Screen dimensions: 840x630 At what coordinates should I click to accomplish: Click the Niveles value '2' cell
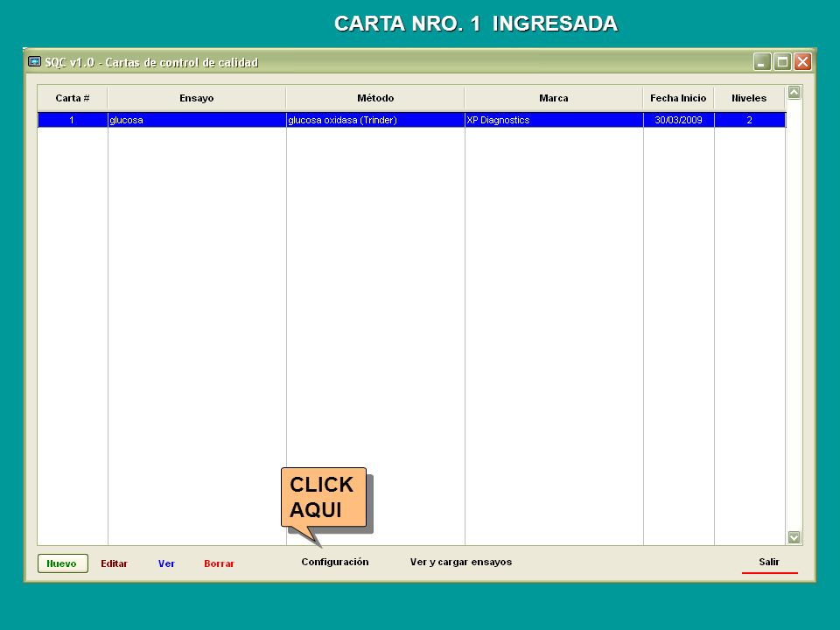750,120
